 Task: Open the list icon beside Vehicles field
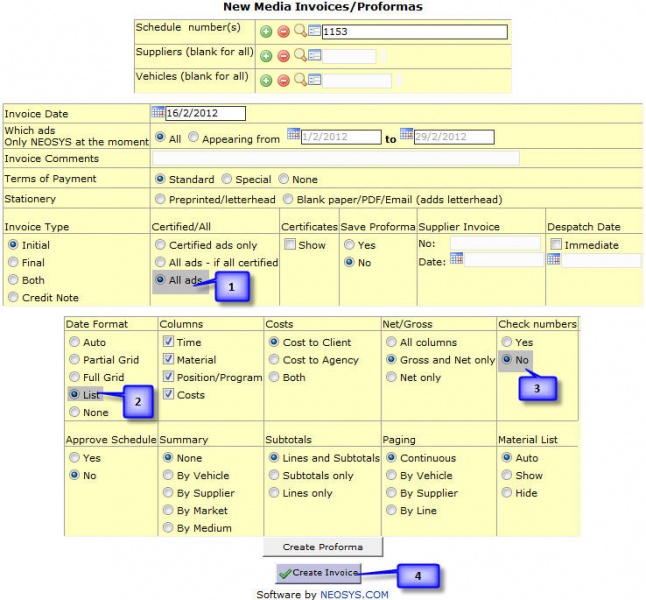(314, 79)
